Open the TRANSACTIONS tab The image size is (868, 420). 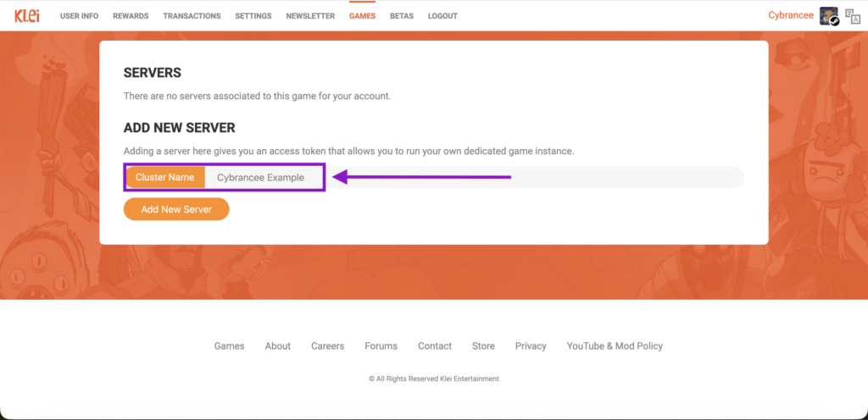tap(192, 16)
